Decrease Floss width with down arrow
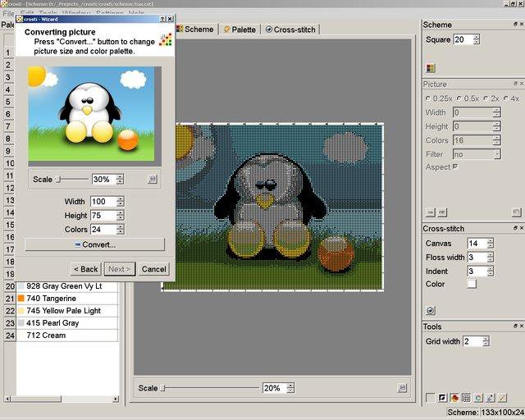This screenshot has width=525, height=420. pyautogui.click(x=491, y=260)
